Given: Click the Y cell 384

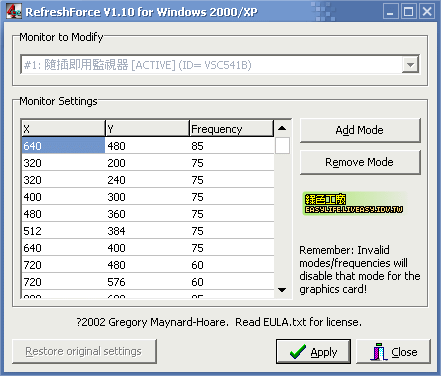Looking at the screenshot, I should (147, 231).
